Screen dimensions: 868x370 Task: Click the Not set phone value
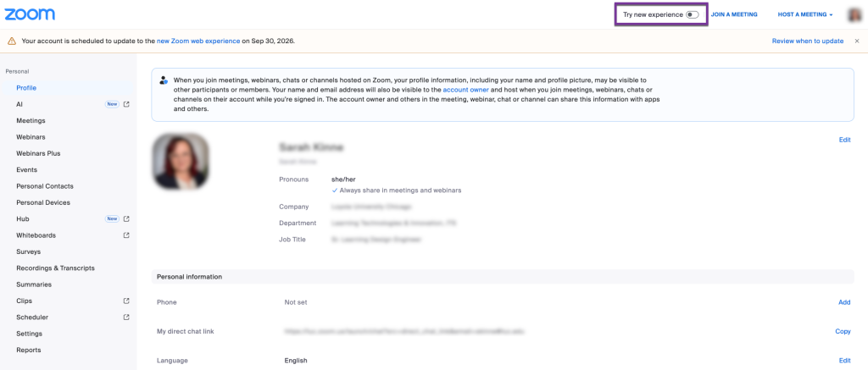coord(296,302)
